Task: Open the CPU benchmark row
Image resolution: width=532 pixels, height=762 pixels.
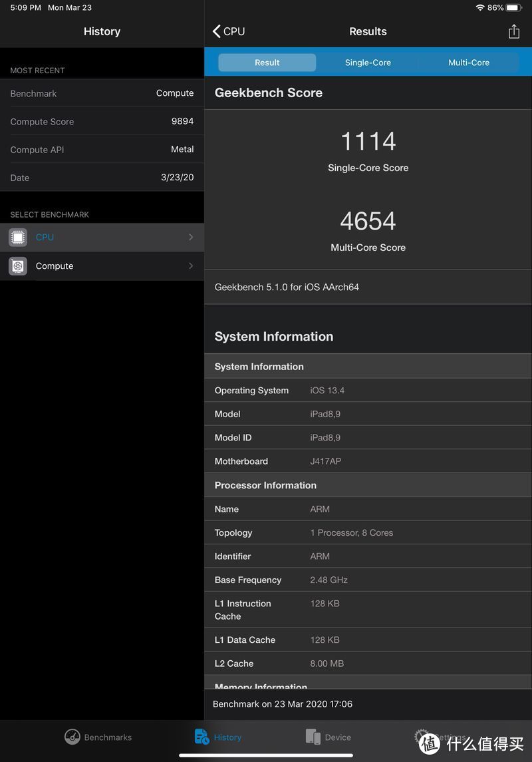Action: [102, 237]
